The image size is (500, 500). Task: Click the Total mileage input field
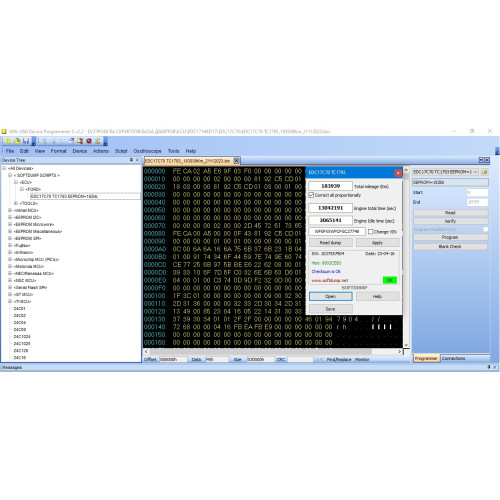coord(331,186)
